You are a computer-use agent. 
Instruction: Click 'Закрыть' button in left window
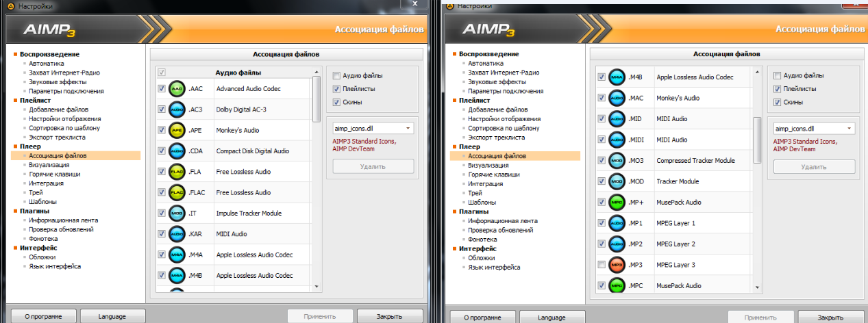389,317
